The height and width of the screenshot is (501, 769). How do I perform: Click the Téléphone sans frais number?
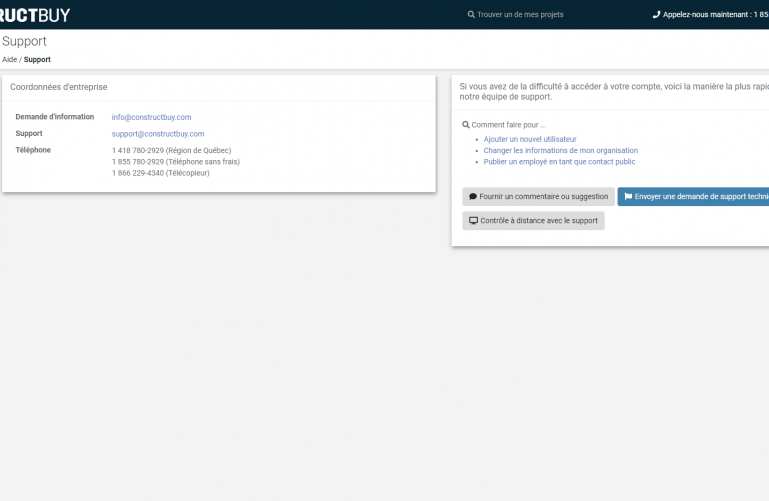tap(138, 162)
